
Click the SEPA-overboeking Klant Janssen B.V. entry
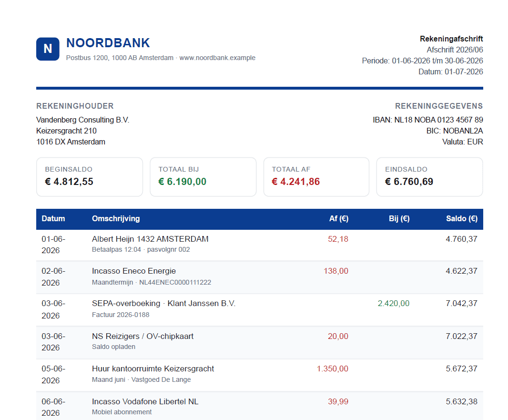pos(163,304)
